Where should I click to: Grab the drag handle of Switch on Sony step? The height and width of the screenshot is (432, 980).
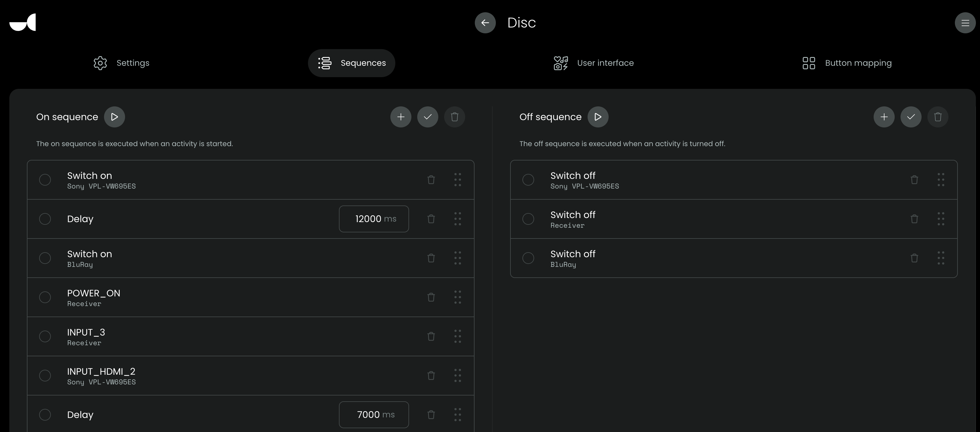(x=458, y=180)
